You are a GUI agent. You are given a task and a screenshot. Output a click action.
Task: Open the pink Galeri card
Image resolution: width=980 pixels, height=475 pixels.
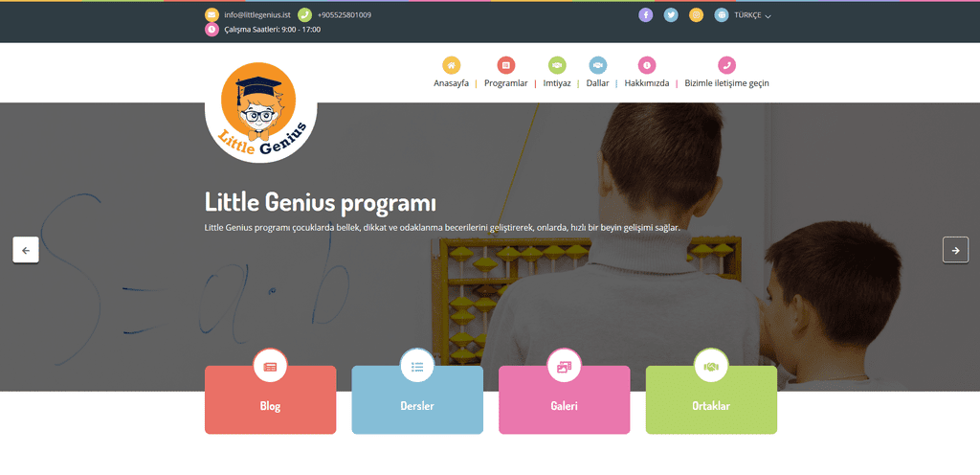tap(565, 399)
